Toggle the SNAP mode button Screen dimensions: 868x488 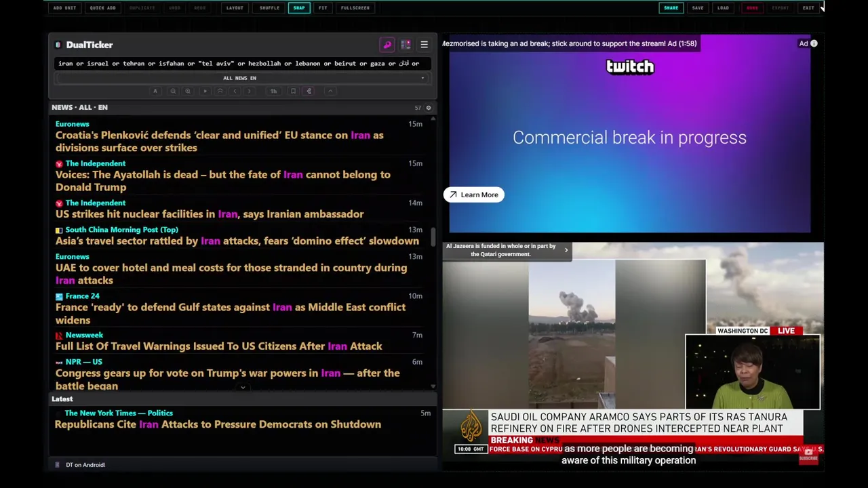pos(299,7)
